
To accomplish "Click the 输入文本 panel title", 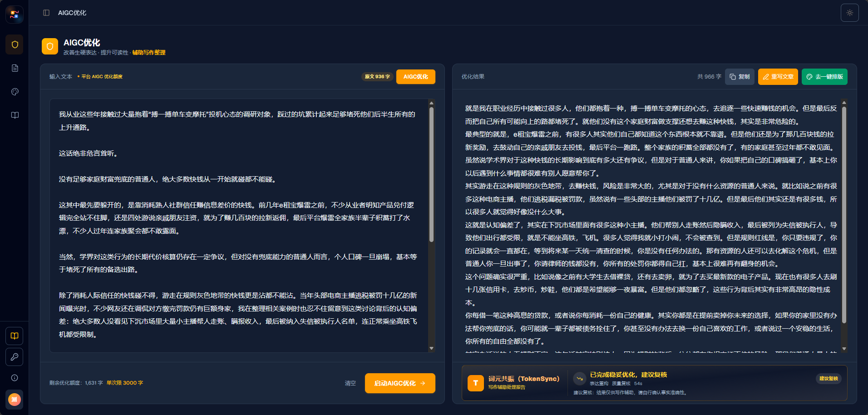I will click(61, 77).
